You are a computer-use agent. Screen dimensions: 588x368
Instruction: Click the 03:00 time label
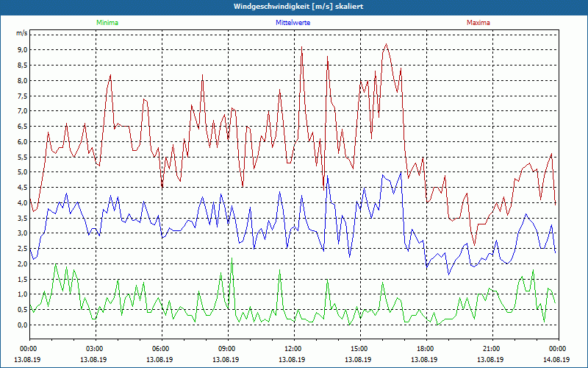(x=94, y=349)
